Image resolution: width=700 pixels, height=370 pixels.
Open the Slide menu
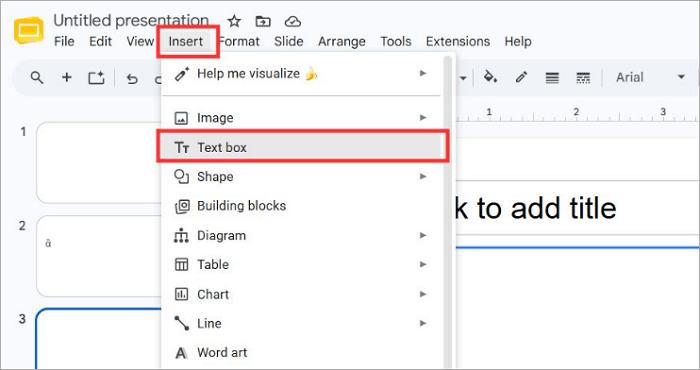(x=289, y=42)
